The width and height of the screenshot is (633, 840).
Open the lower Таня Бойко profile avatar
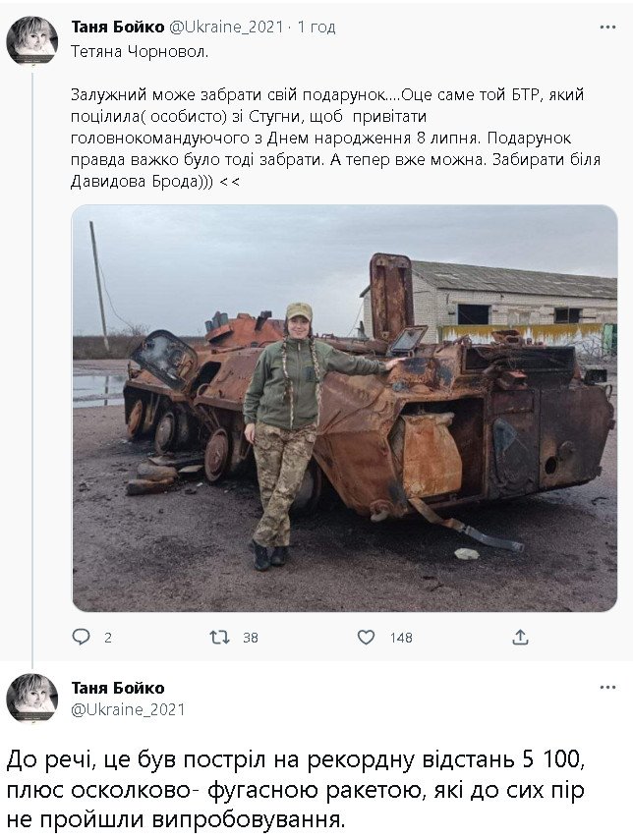pos(32,699)
